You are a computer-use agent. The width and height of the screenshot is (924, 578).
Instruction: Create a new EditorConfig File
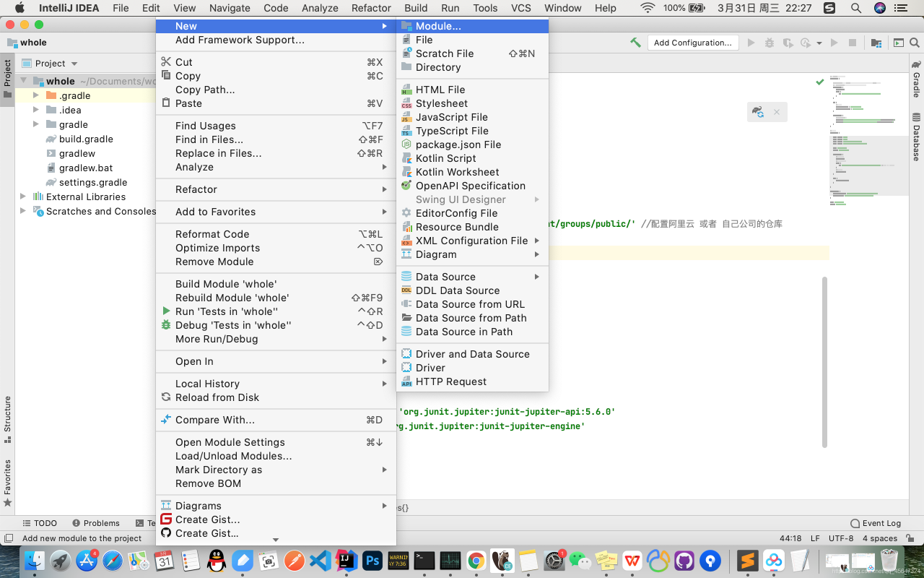(x=473, y=213)
